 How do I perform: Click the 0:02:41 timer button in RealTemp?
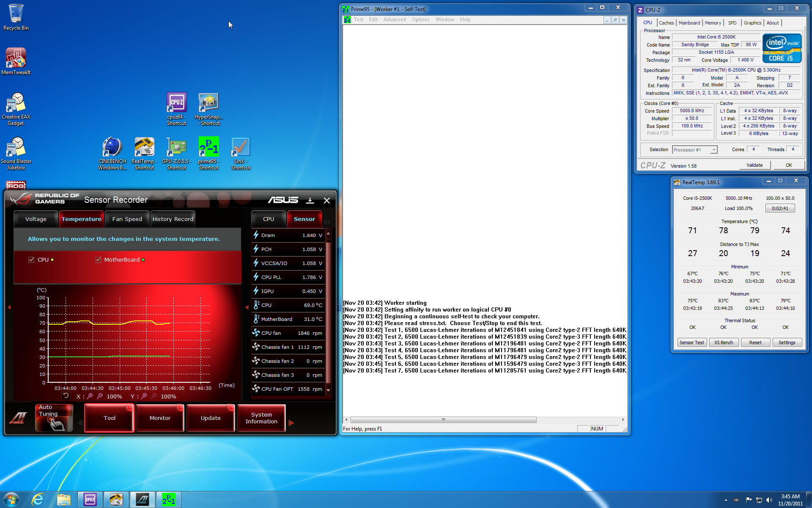coord(780,208)
